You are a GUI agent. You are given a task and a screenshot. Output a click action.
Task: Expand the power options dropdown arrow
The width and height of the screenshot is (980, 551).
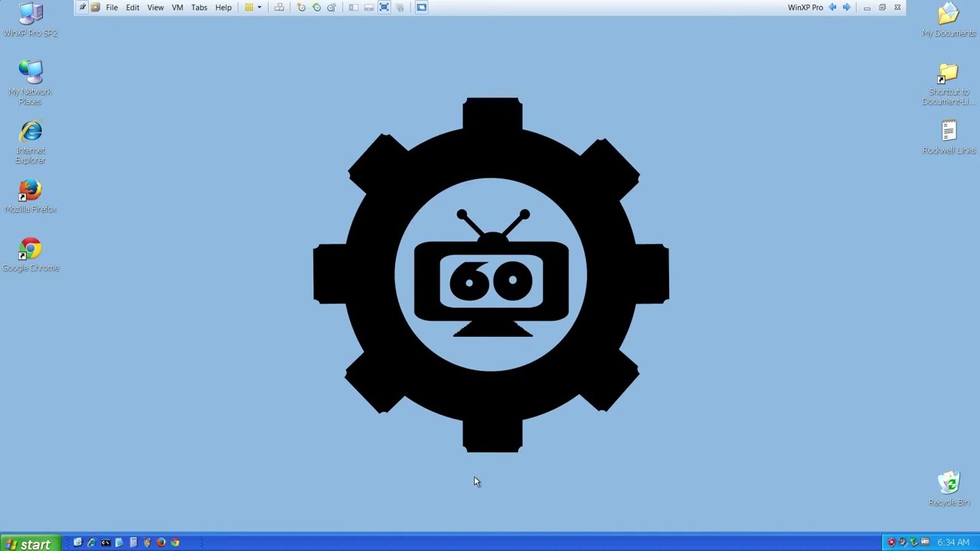coord(260,8)
